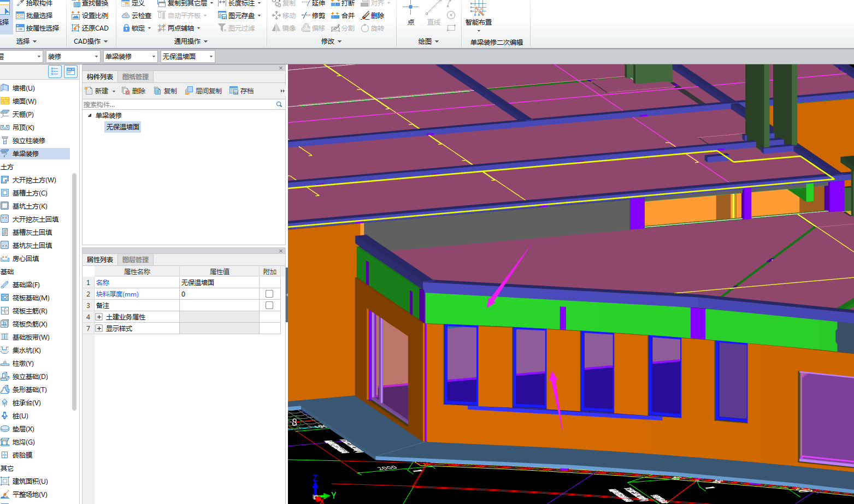Collapse 单梁装修 tree node
The height and width of the screenshot is (504, 854).
click(x=90, y=115)
